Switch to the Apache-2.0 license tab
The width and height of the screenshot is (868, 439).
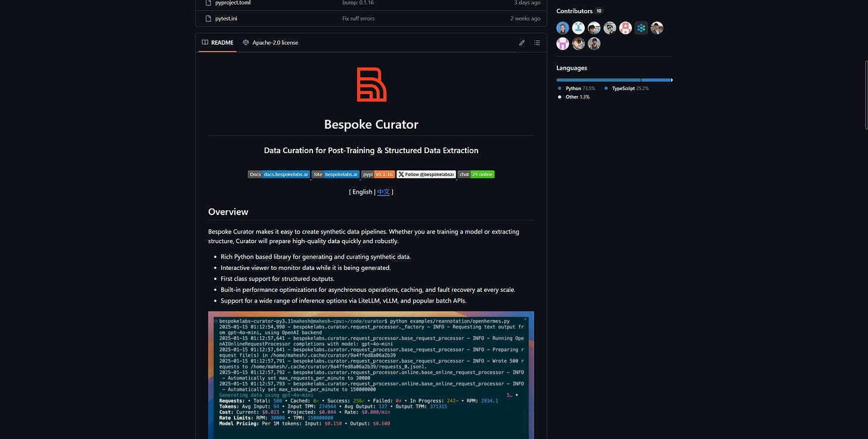tap(270, 43)
